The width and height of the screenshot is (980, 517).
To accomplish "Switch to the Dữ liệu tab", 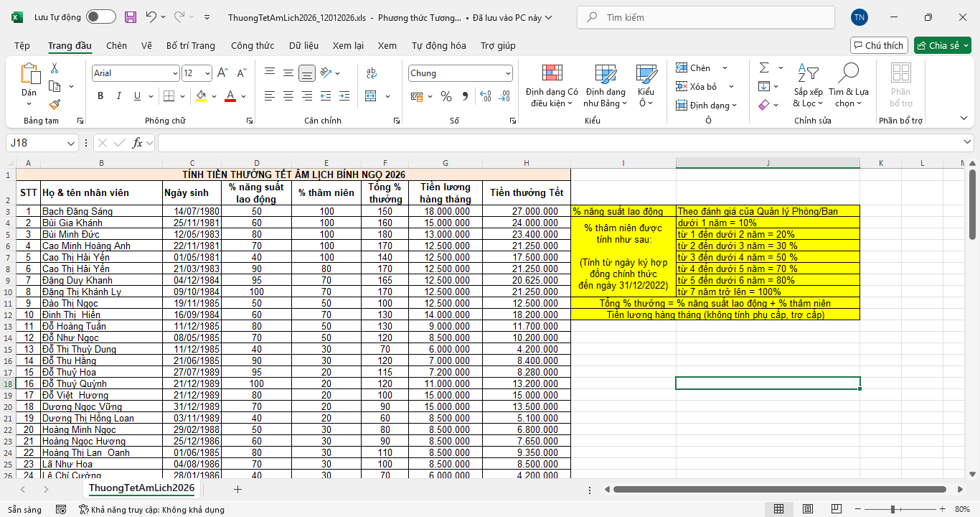I will pos(303,46).
